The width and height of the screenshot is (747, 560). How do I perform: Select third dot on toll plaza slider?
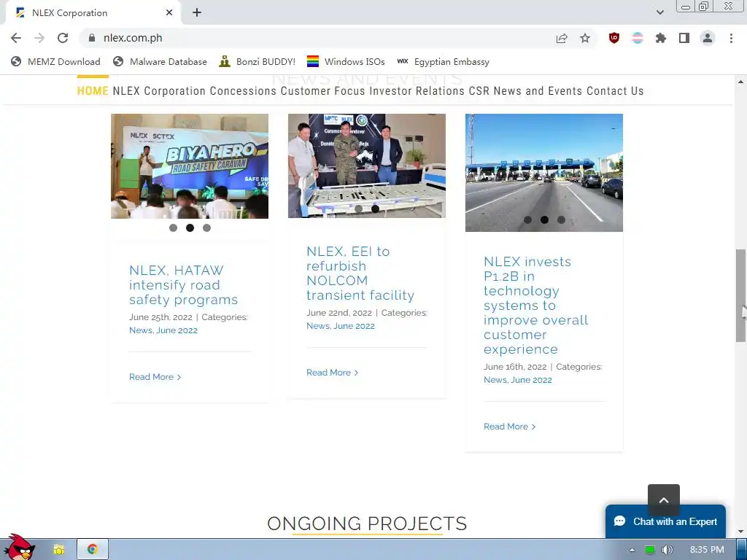(x=561, y=220)
